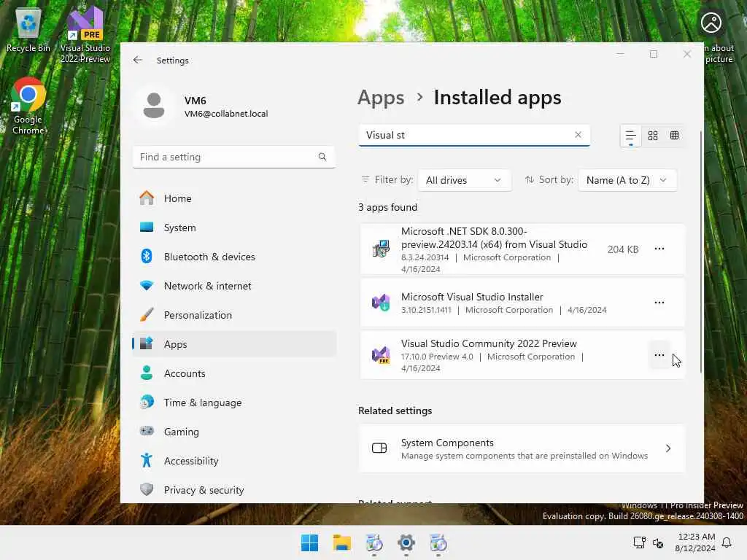
Task: Go back with the Settings back arrow
Action: (138, 60)
